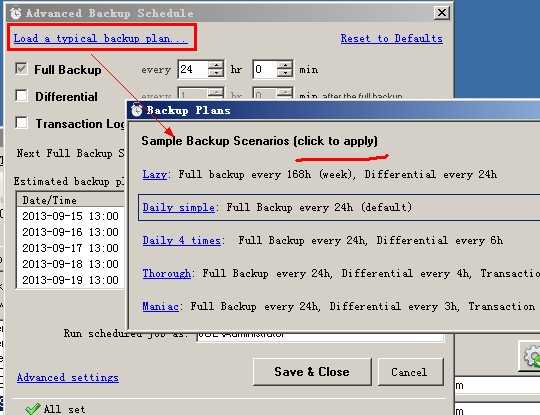
Task: Click the Advanced Backup Schedule title icon
Action: (x=15, y=13)
